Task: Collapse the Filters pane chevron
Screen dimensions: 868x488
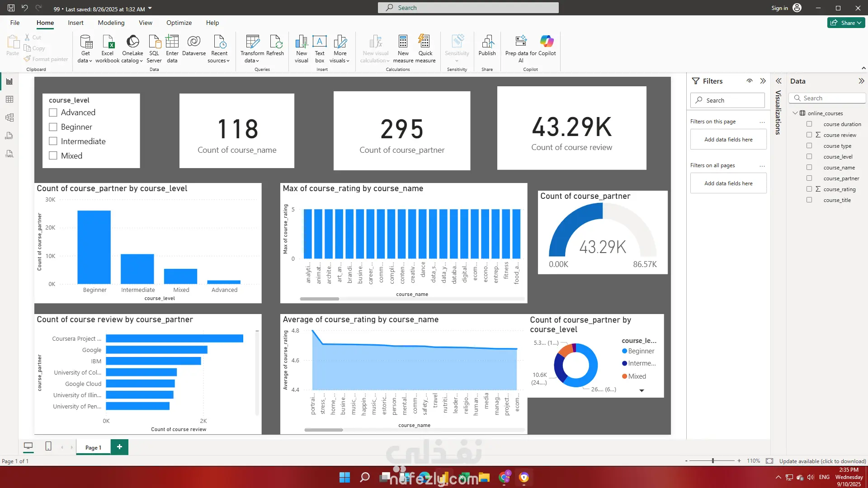Action: [763, 81]
